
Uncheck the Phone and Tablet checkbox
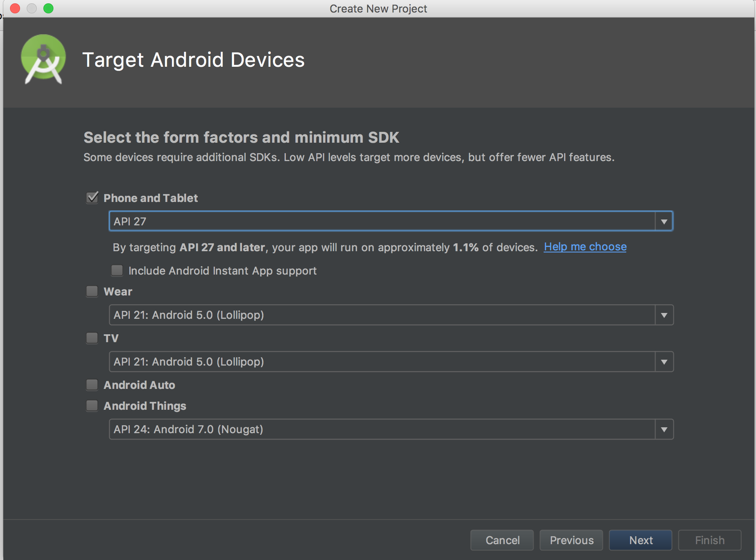coord(92,198)
